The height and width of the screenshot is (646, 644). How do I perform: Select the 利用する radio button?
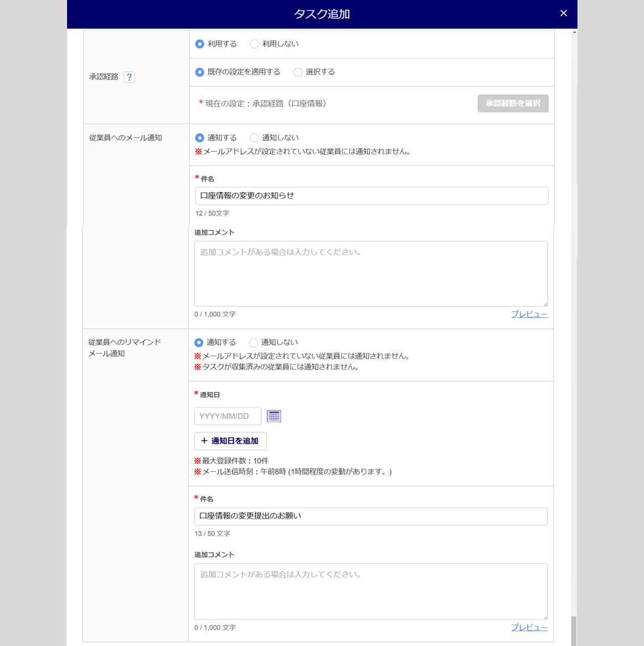(x=200, y=44)
